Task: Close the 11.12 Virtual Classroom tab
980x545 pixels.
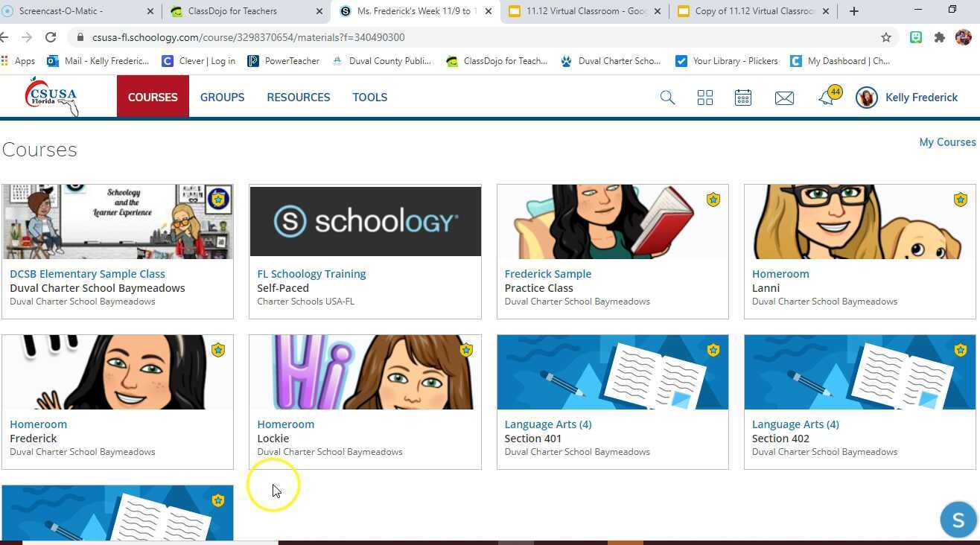Action: [658, 11]
